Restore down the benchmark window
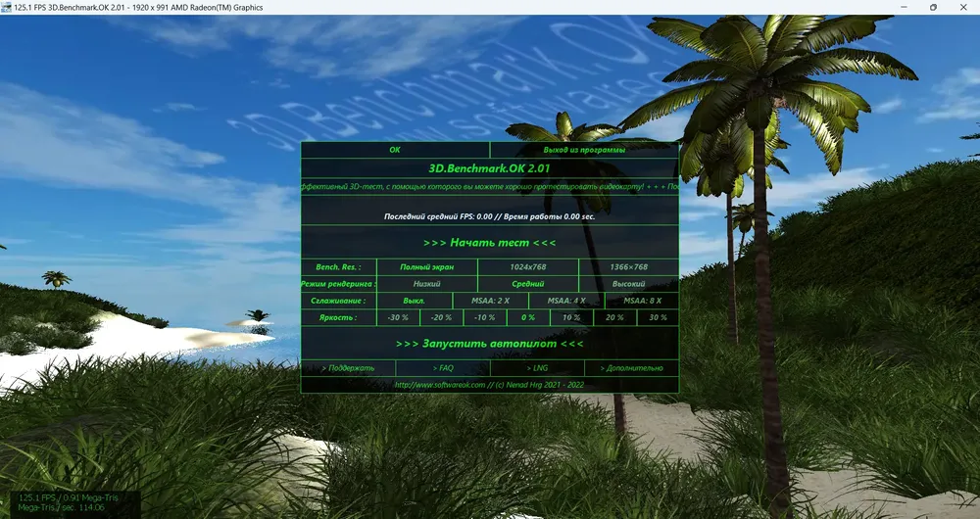The height and width of the screenshot is (519, 980). coord(933,8)
